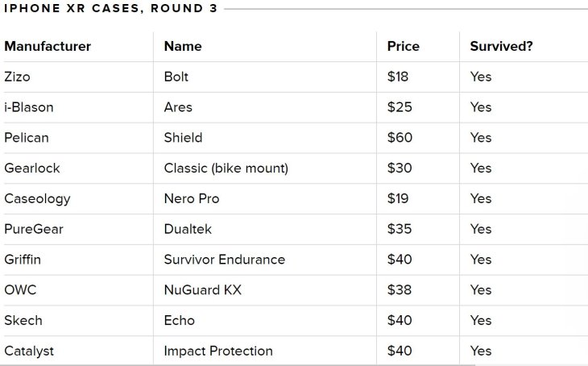The height and width of the screenshot is (366, 588).
Task: Click the OWC manufacturer cell
Action: pos(20,290)
